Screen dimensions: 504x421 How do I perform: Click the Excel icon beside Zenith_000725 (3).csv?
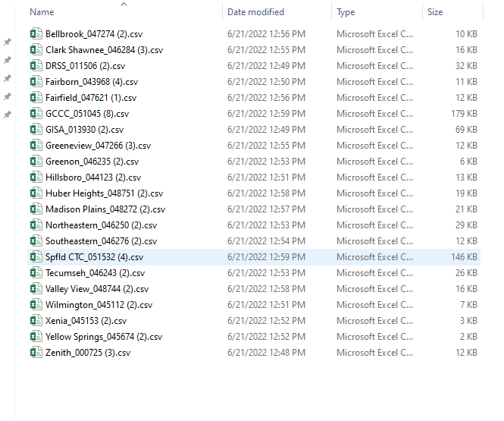[36, 352]
